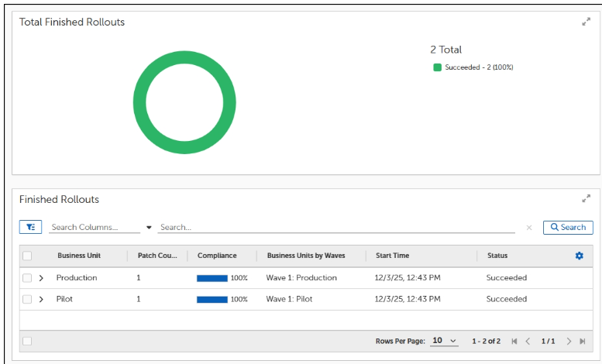Sort by the Start Time column header
Viewport: 602px width, 364px height.
[x=392, y=256]
